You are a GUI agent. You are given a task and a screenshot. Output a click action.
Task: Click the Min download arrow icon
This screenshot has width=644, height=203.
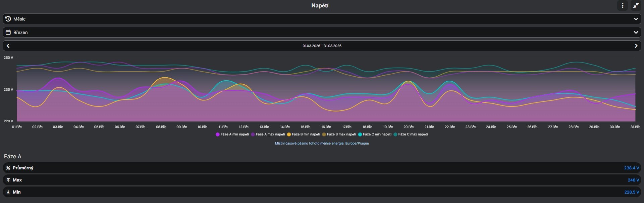coord(8,192)
